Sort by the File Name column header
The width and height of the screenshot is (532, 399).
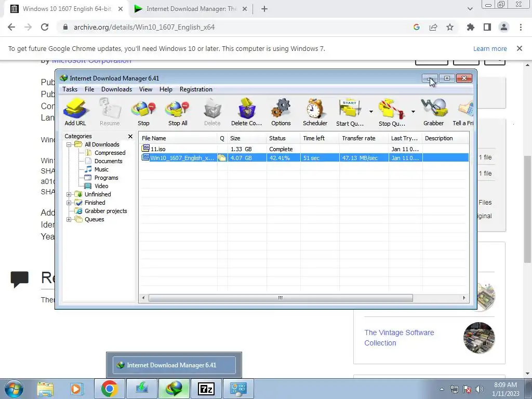click(178, 138)
